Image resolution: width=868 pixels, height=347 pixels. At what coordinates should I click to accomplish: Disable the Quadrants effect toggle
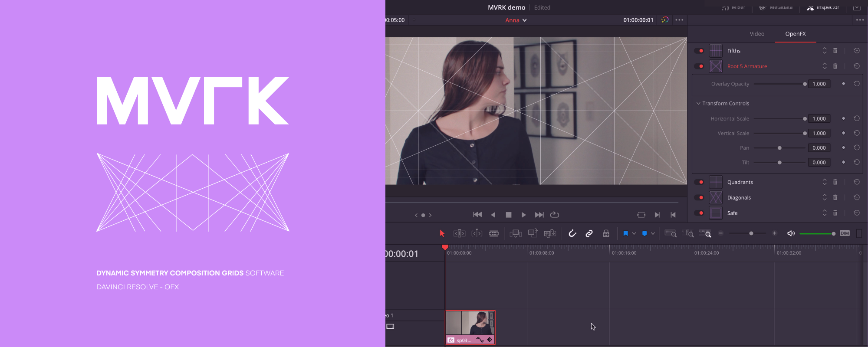click(699, 182)
